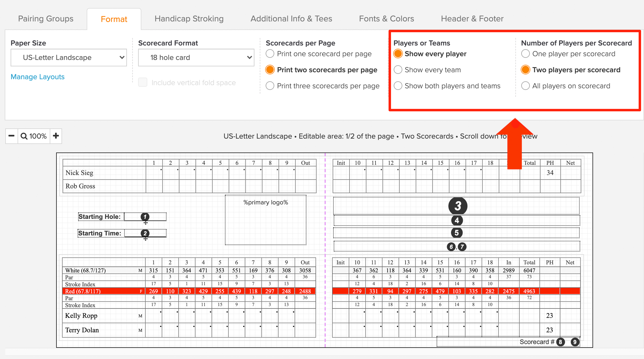Select numbered marker 5 field
The width and height of the screenshot is (644, 359).
pos(457,233)
